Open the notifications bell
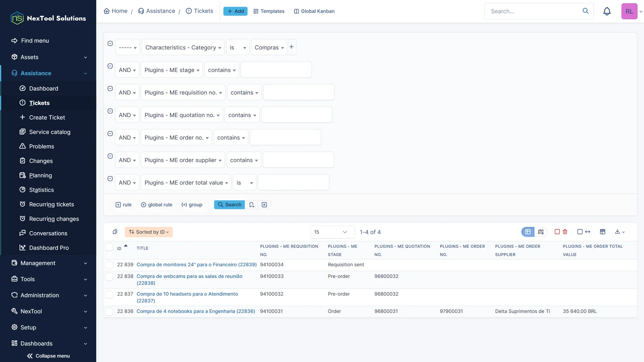The image size is (644, 362). pyautogui.click(x=607, y=11)
